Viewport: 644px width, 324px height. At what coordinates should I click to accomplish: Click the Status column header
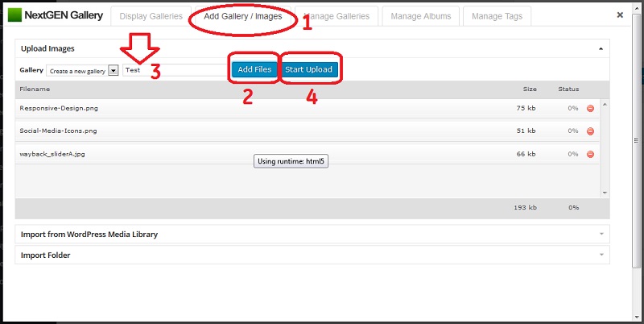click(x=568, y=89)
